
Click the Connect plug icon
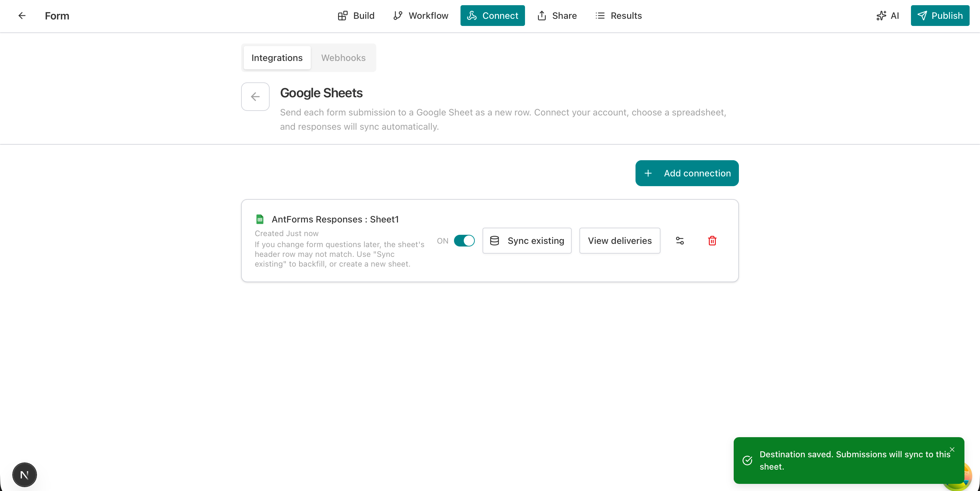pos(472,16)
